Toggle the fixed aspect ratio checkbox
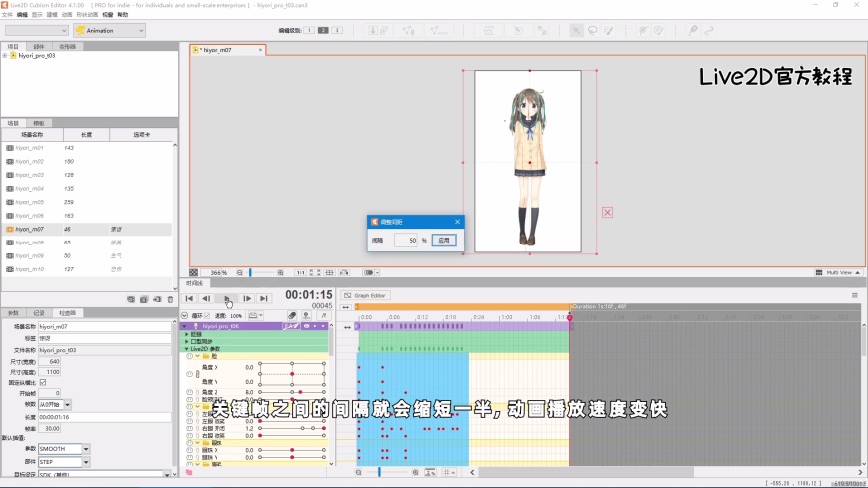The width and height of the screenshot is (868, 488). 43,383
